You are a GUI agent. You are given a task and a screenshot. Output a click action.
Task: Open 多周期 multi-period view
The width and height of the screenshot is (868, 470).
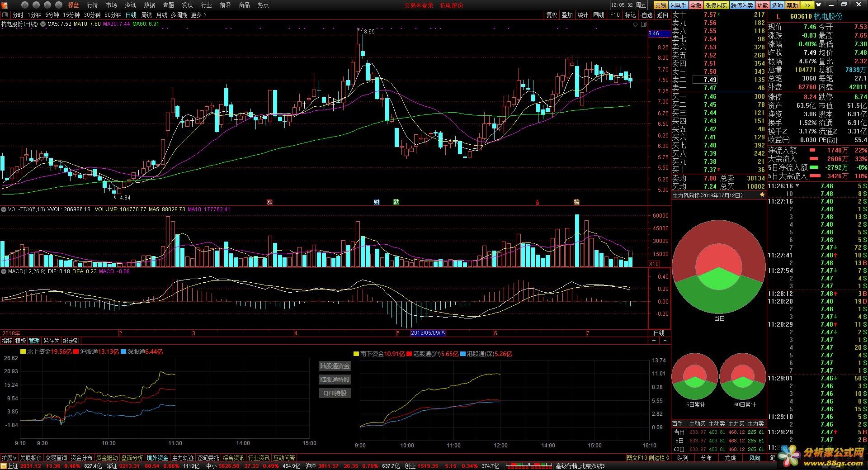[179, 15]
